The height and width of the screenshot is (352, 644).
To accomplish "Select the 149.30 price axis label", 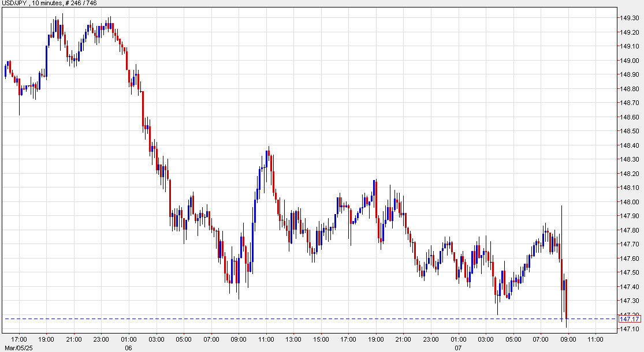I will click(629, 17).
